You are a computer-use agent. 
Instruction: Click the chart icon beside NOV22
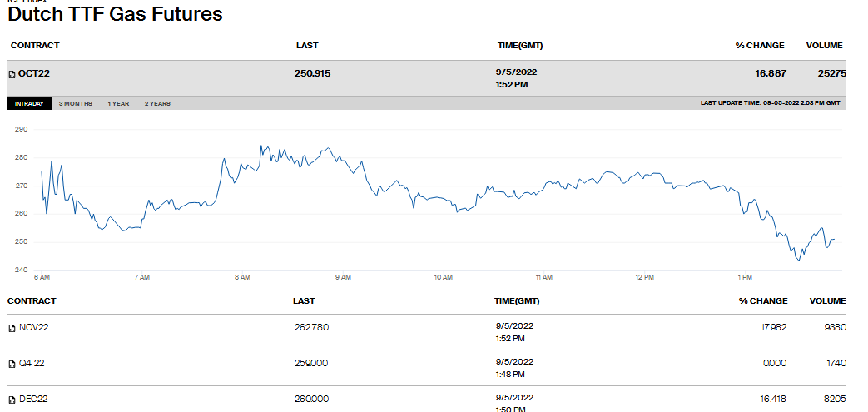pos(12,328)
